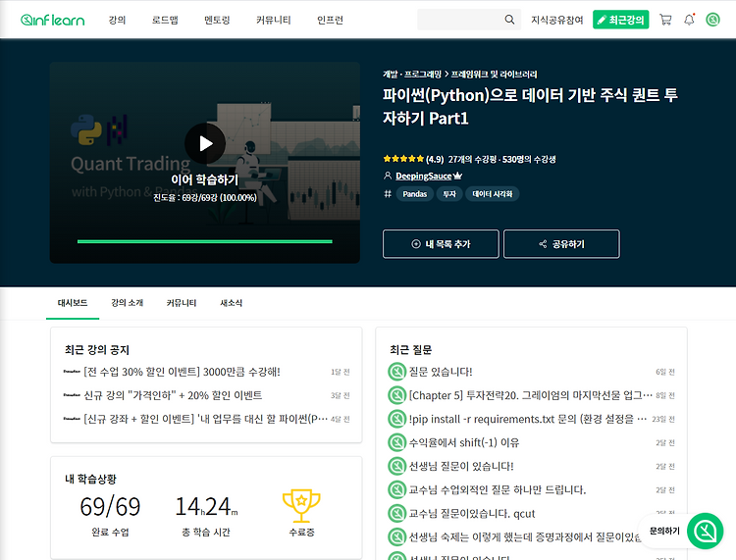Select the 데이터 시각화 tag
This screenshot has height=560, width=736.
pos(493,194)
